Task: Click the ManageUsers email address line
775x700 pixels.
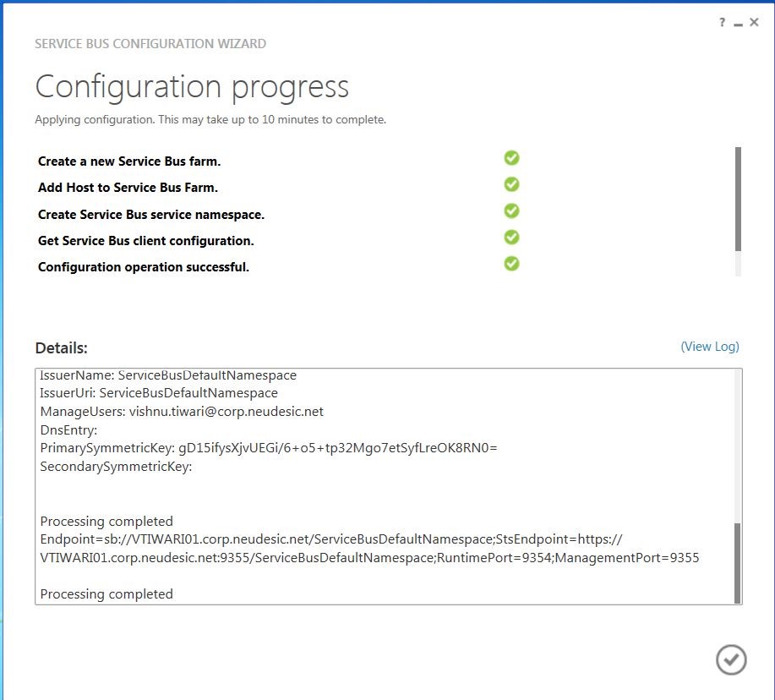Action: click(x=182, y=412)
